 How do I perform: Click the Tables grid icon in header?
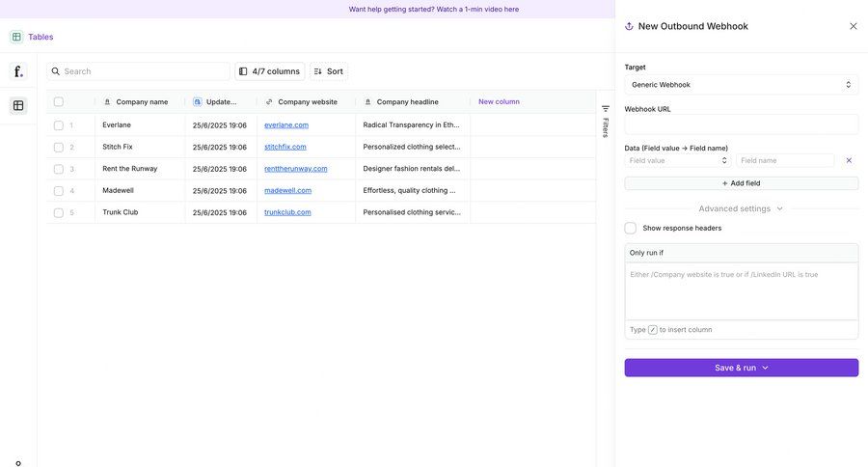[16, 37]
